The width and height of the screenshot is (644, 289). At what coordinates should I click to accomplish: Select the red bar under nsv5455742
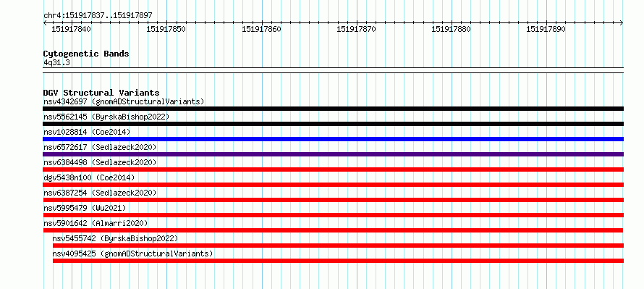pyautogui.click(x=338, y=246)
